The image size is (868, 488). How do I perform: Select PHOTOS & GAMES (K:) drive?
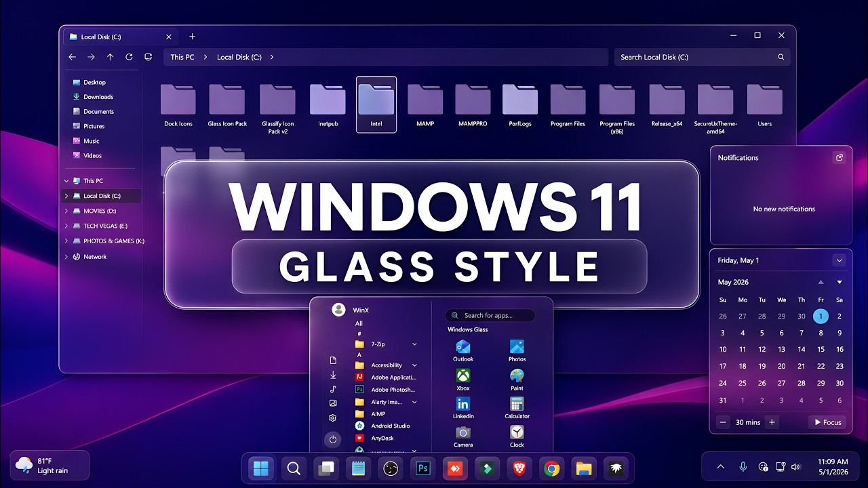(x=108, y=241)
